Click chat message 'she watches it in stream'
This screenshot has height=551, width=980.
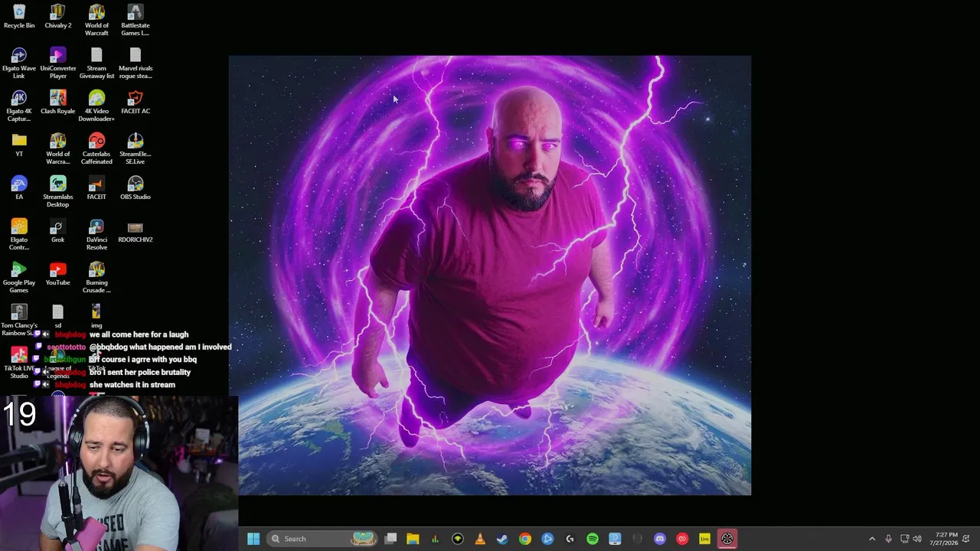click(x=132, y=385)
